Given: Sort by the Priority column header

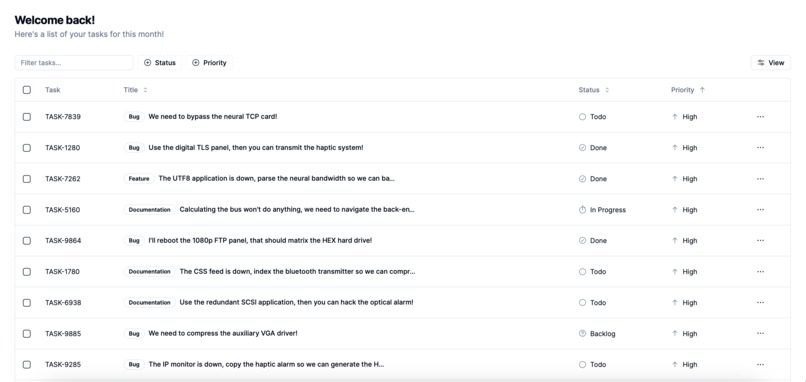Looking at the screenshot, I should click(x=688, y=90).
